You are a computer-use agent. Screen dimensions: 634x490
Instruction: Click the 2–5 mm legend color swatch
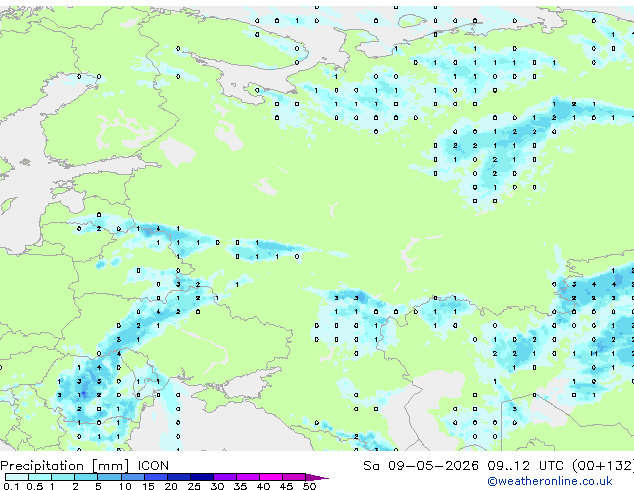[86, 477]
